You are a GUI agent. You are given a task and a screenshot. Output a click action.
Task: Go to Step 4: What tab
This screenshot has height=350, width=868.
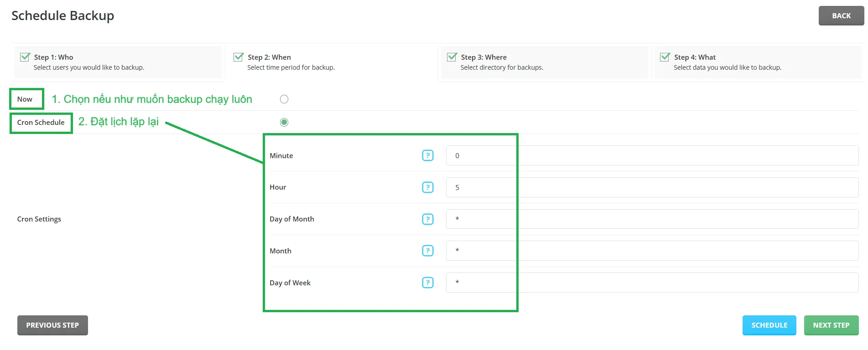tap(758, 62)
